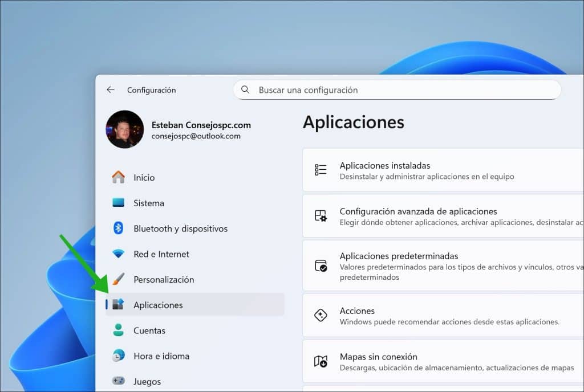This screenshot has height=392, width=584.
Task: Click the Mapas sin conexión map icon
Action: [321, 361]
